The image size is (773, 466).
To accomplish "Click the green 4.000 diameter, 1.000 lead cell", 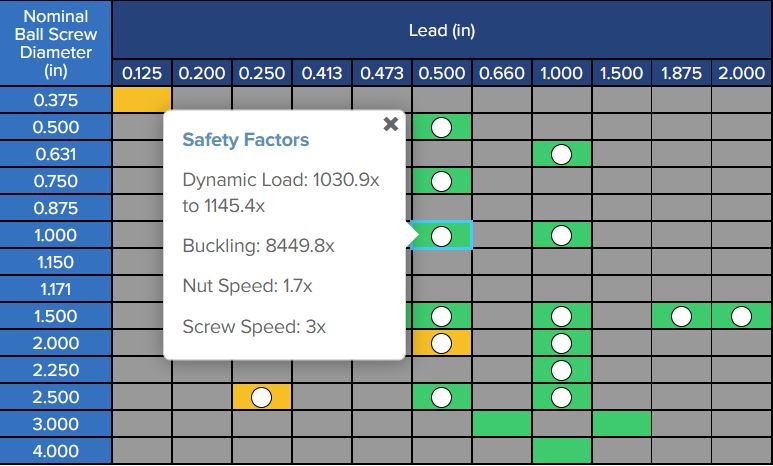I will coord(561,451).
